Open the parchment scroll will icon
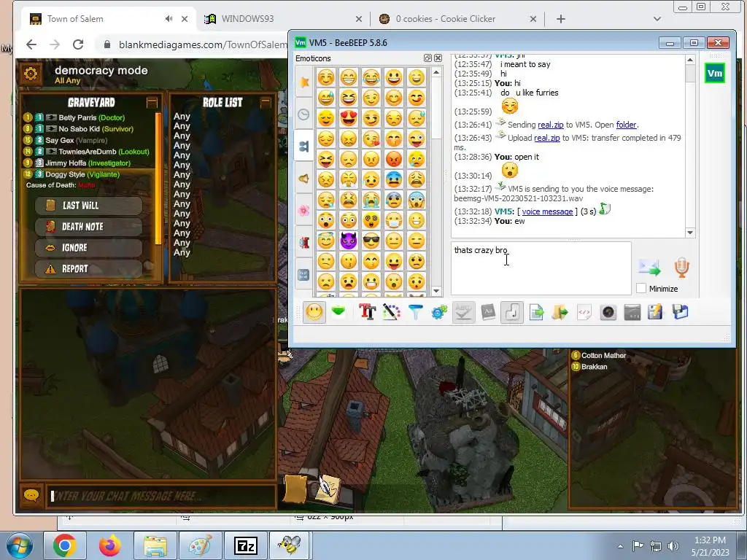The height and width of the screenshot is (560, 747). click(296, 489)
